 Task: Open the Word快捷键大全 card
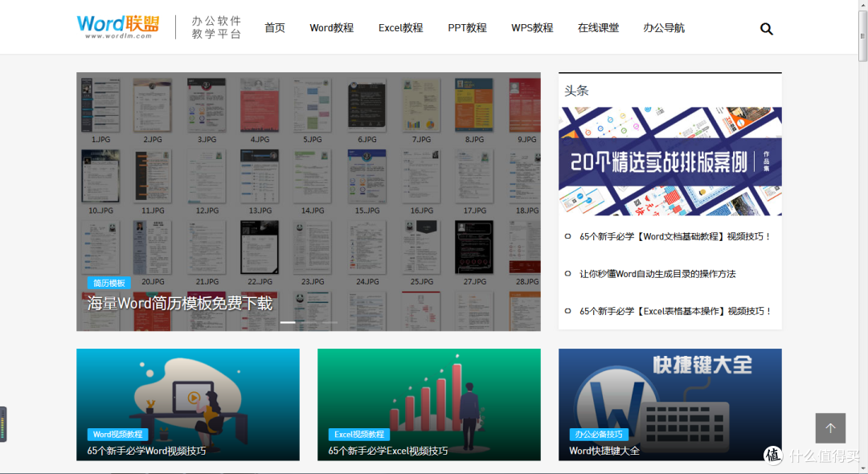tap(669, 404)
